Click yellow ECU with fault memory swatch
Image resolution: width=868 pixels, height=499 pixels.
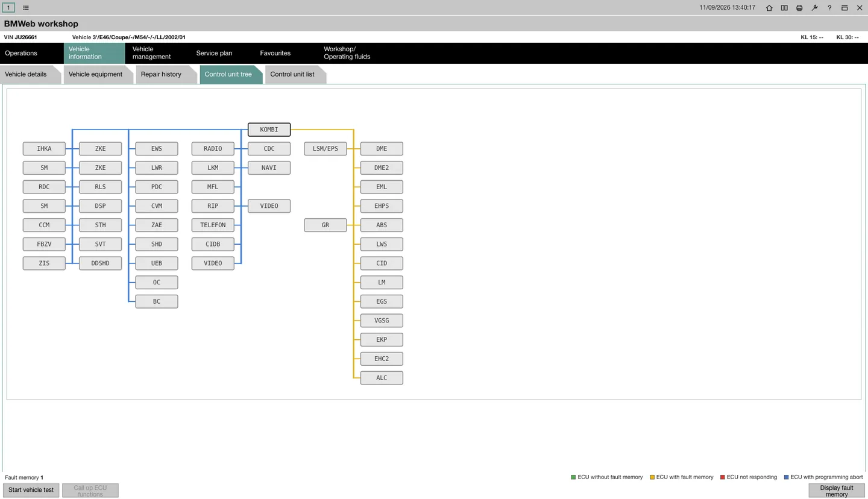point(652,477)
